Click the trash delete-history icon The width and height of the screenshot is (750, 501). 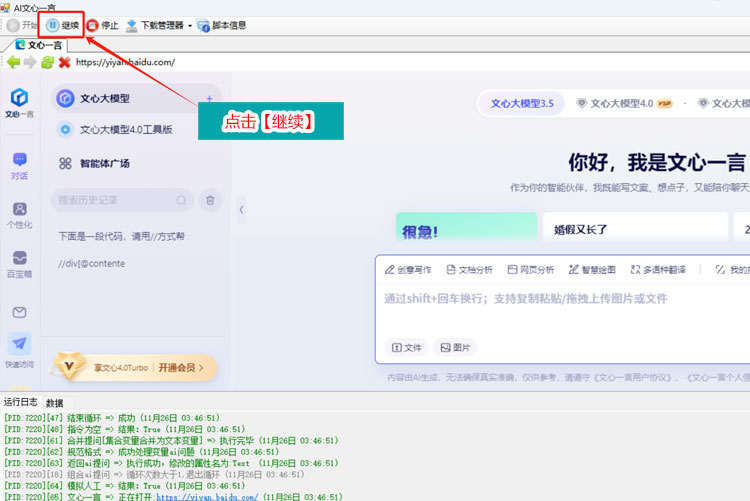[210, 200]
